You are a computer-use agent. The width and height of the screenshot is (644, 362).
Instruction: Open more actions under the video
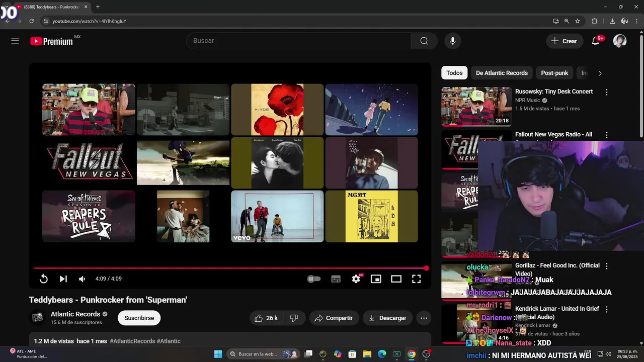pos(424,318)
